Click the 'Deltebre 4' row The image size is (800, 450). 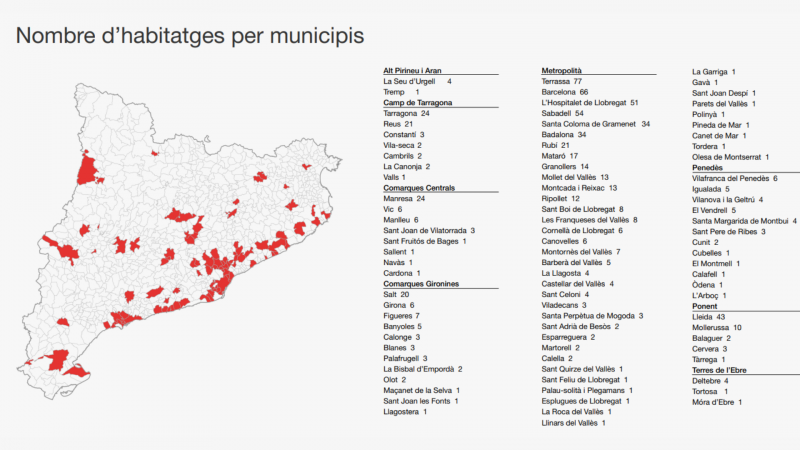point(710,381)
